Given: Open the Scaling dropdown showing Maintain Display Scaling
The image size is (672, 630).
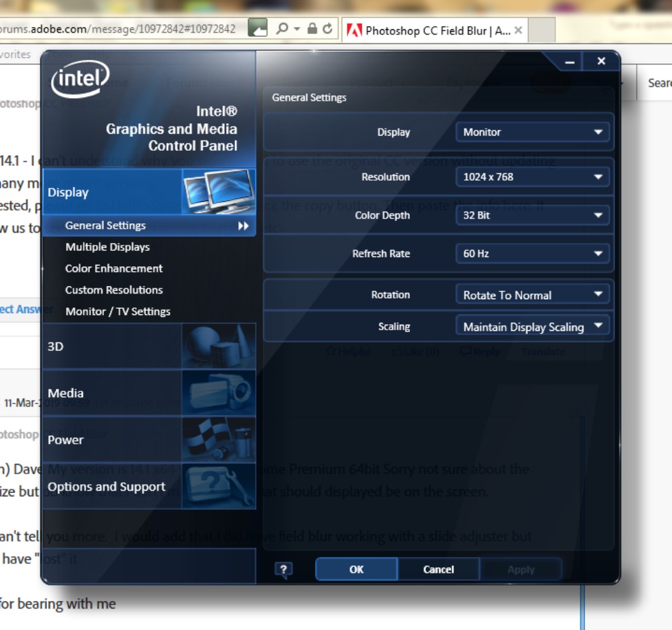Looking at the screenshot, I should coord(532,327).
